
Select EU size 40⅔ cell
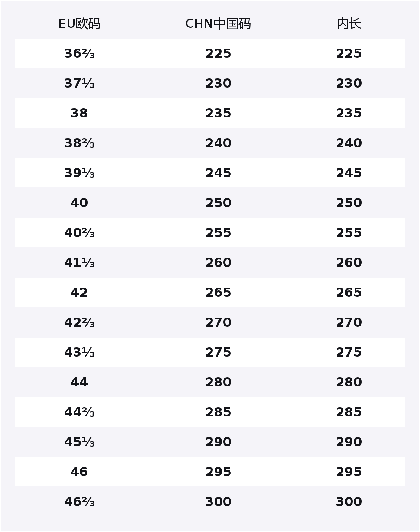pyautogui.click(x=79, y=233)
